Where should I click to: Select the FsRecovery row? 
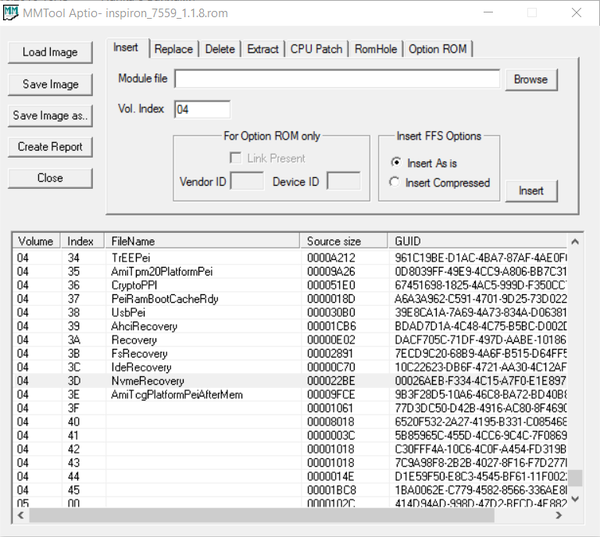pos(290,354)
